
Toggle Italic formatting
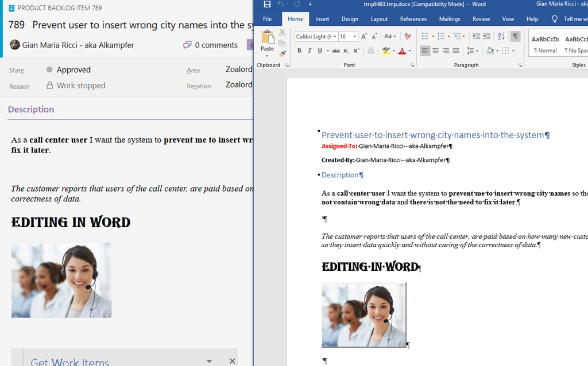click(x=310, y=50)
